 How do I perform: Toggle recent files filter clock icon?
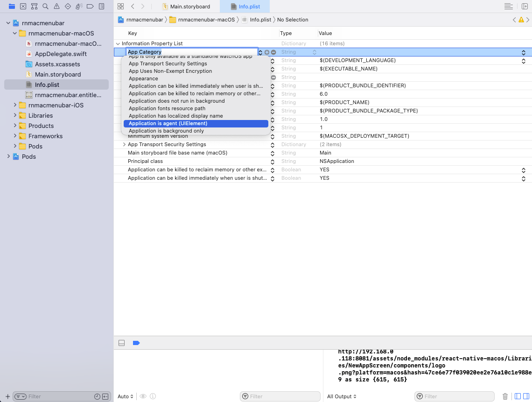pyautogui.click(x=97, y=396)
